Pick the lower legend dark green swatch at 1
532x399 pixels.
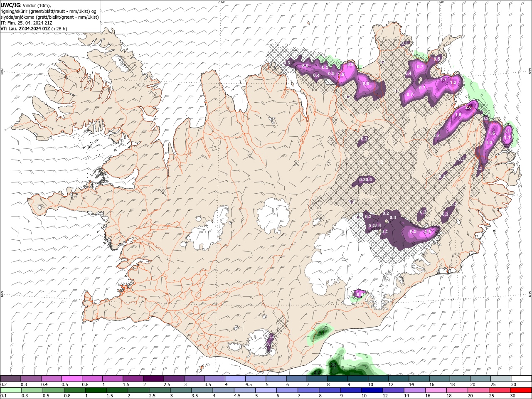click(x=96, y=390)
